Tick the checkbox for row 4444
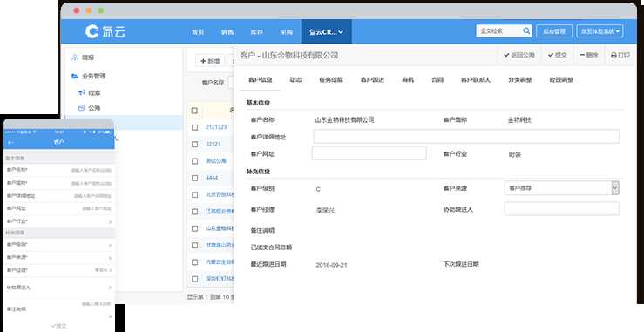Viewport: 644px width, 332px height. point(194,178)
